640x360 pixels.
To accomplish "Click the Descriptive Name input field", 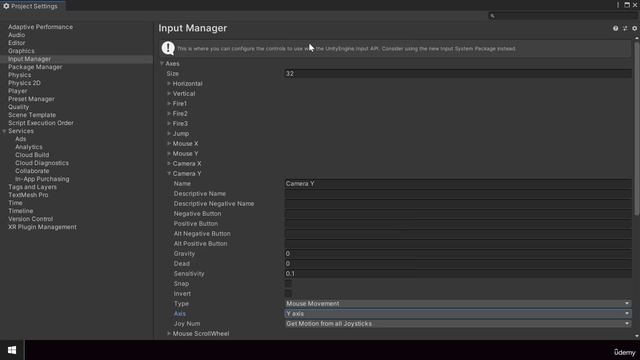I will [x=458, y=193].
